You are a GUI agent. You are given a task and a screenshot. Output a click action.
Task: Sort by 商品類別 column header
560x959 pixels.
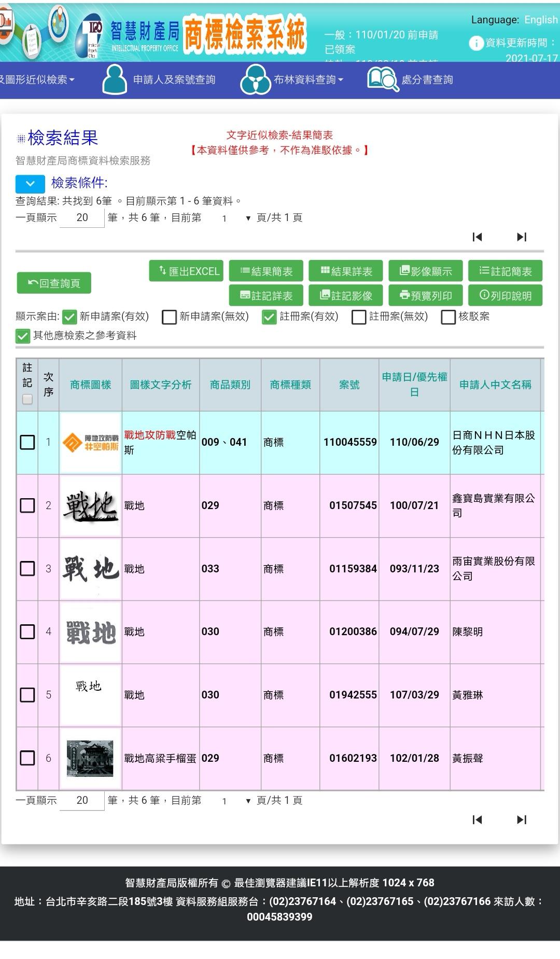(230, 385)
